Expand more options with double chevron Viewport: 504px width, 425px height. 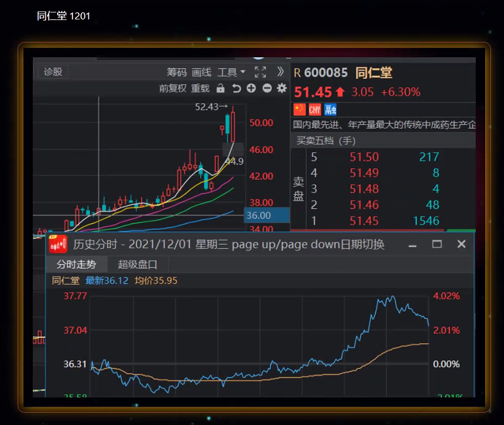tap(280, 72)
